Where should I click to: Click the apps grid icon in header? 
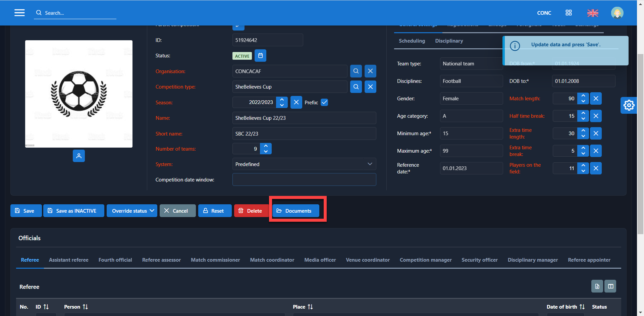point(569,13)
